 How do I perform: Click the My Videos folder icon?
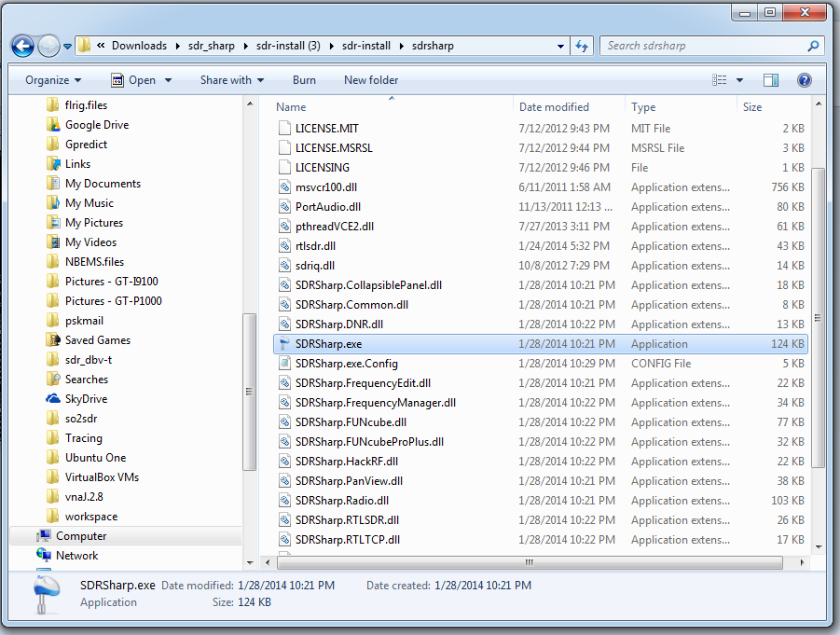click(53, 242)
